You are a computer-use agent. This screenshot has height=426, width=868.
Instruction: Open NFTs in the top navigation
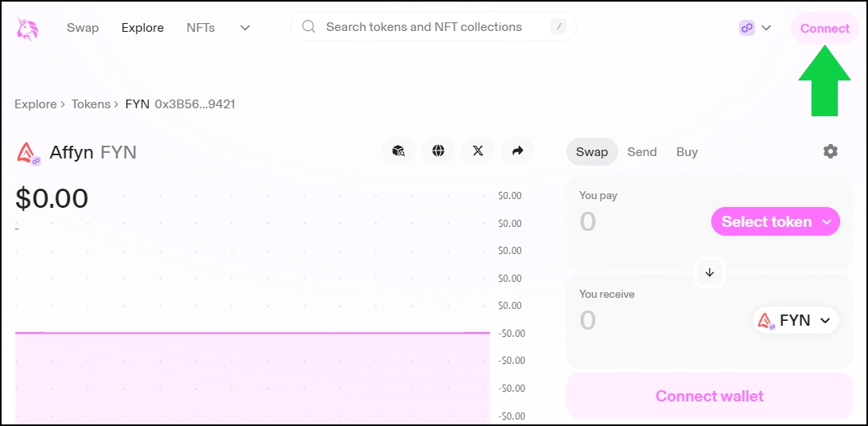tap(200, 28)
